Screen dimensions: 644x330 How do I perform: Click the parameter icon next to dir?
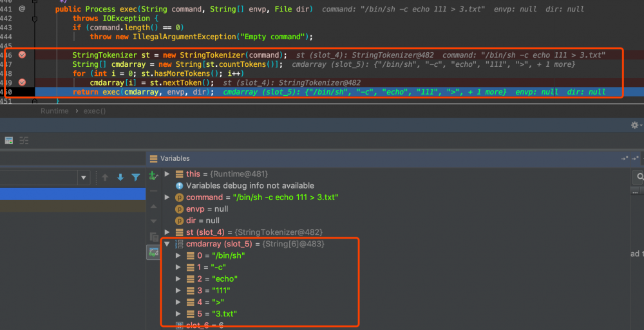coord(180,221)
